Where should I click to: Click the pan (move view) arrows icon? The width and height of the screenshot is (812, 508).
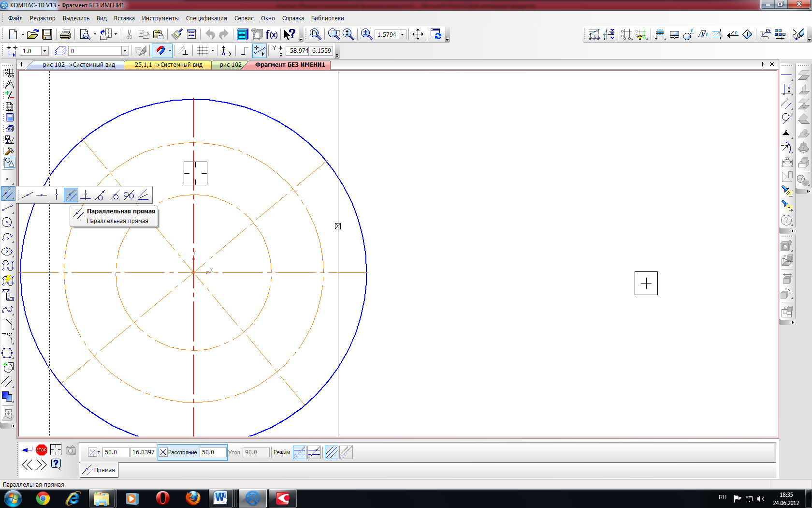click(418, 34)
